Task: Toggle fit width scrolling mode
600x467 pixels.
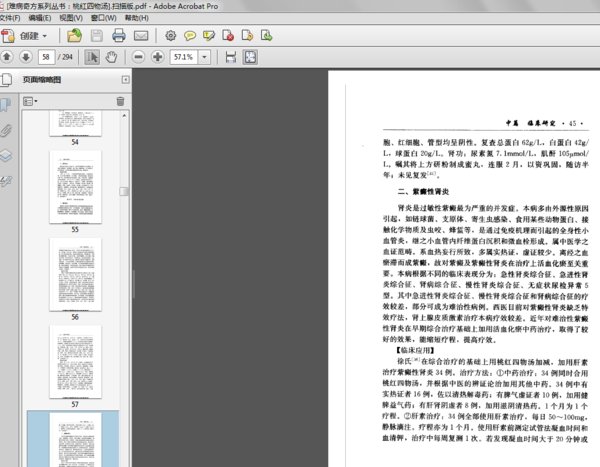Action: 232,57
